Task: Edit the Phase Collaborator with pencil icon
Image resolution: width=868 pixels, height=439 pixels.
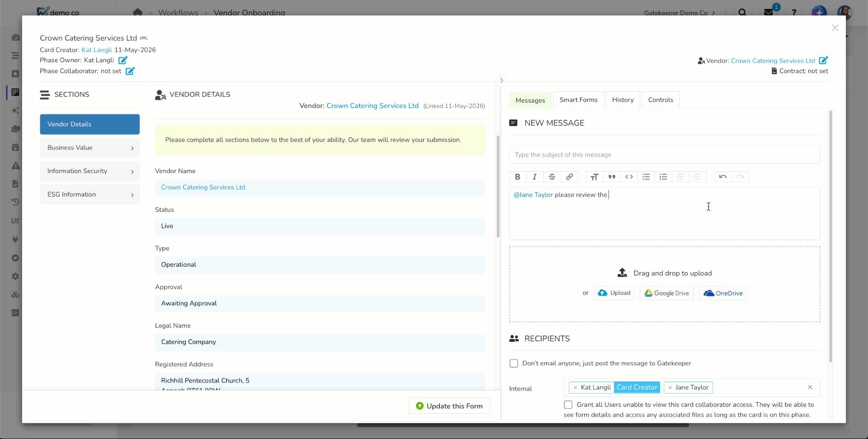Action: click(x=130, y=71)
